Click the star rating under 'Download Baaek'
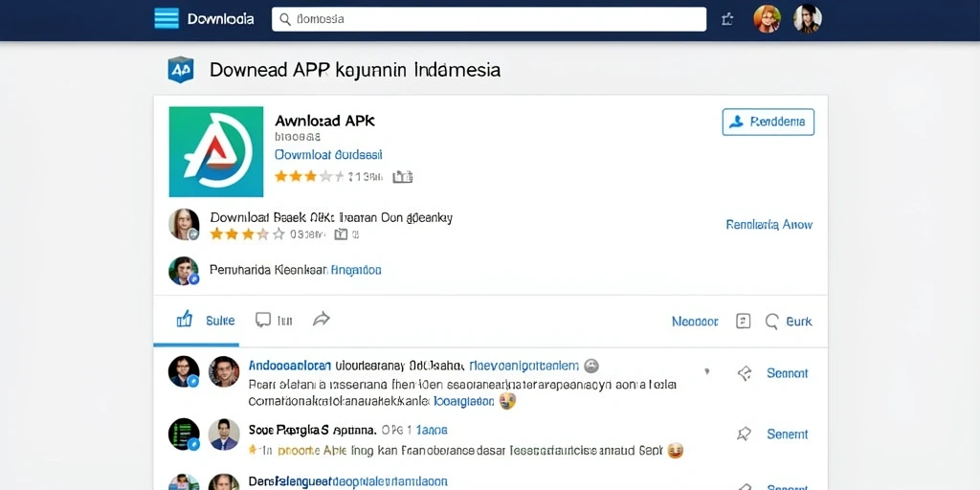Screen dimensions: 980x490 click(247, 234)
